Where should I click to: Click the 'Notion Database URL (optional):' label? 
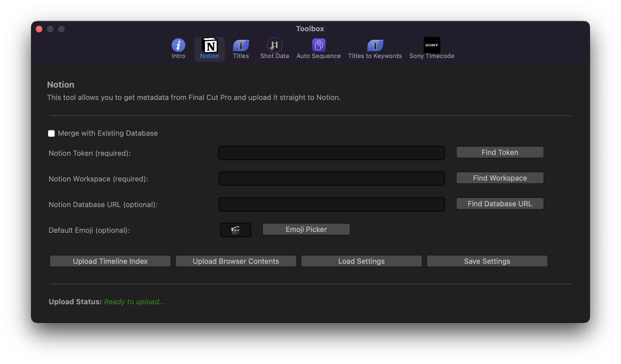pyautogui.click(x=103, y=205)
